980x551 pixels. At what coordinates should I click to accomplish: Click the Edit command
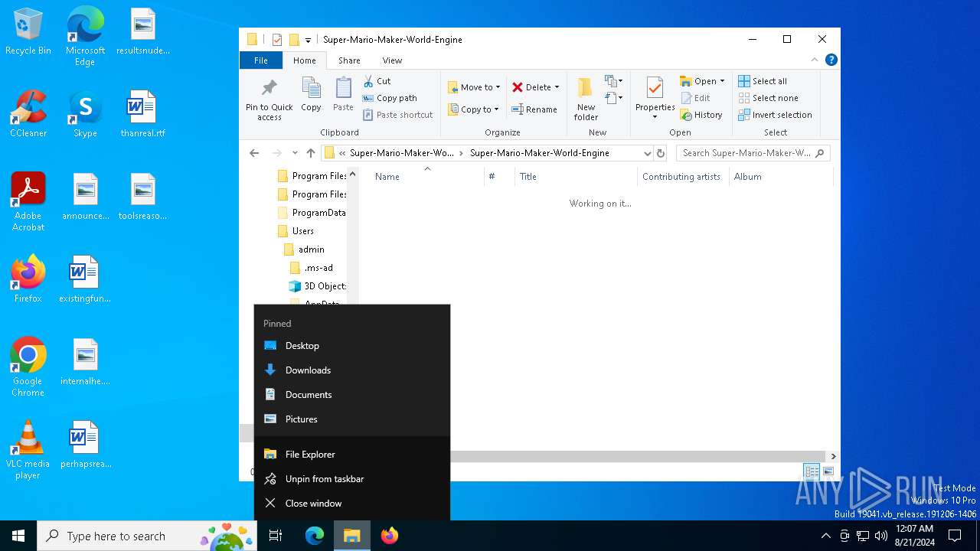pyautogui.click(x=695, y=98)
